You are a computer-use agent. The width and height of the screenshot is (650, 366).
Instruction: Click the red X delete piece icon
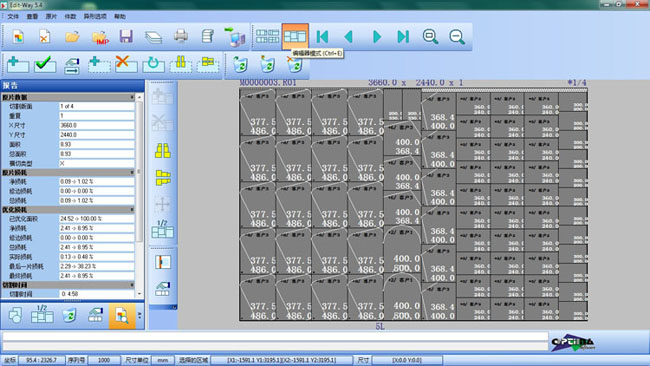click(126, 64)
